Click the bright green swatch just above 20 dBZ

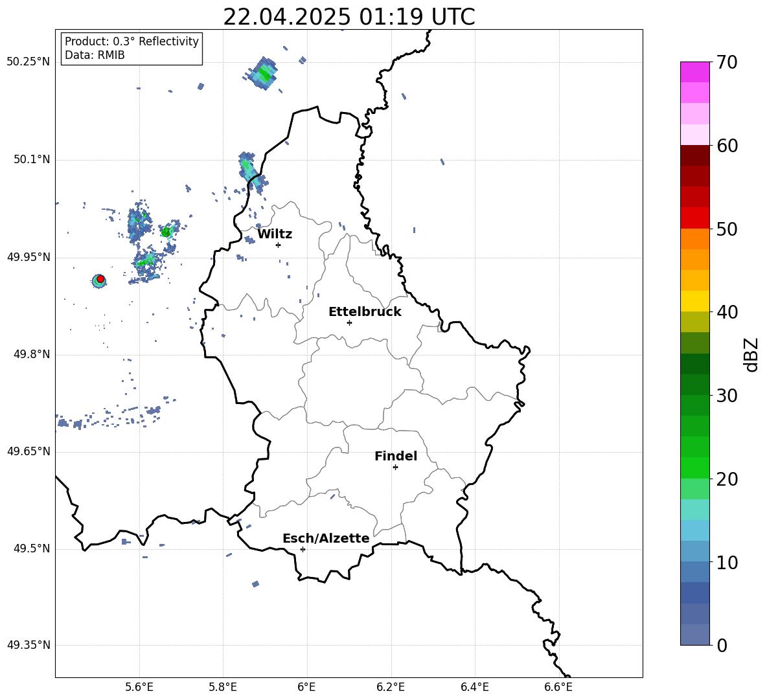[x=694, y=468]
